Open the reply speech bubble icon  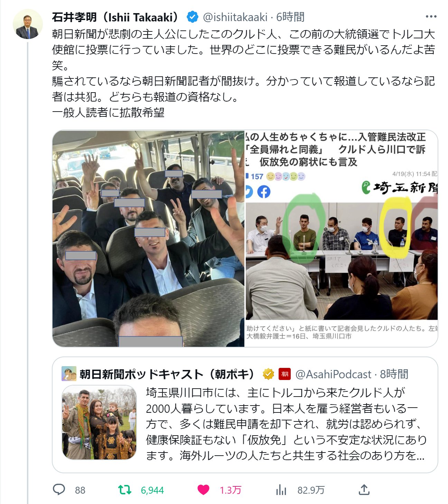(59, 489)
